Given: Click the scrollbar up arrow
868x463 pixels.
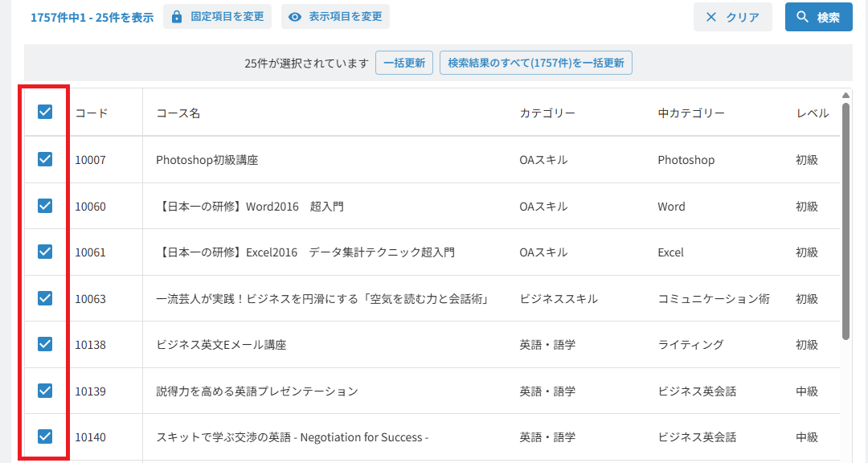Looking at the screenshot, I should [845, 96].
